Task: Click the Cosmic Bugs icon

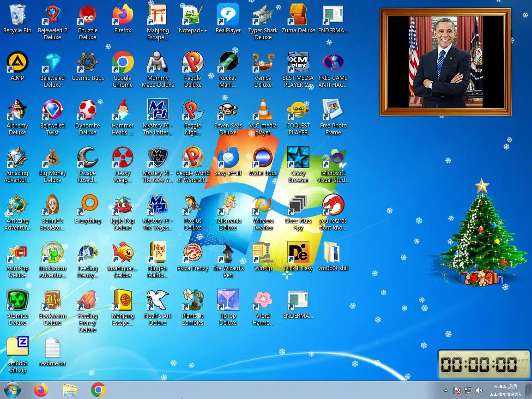Action: click(88, 66)
